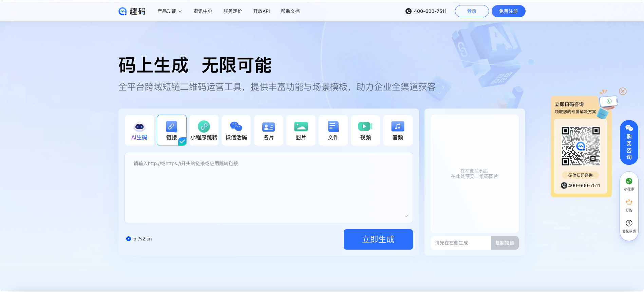Select the 微信活码 WeChat icon tab

[236, 130]
